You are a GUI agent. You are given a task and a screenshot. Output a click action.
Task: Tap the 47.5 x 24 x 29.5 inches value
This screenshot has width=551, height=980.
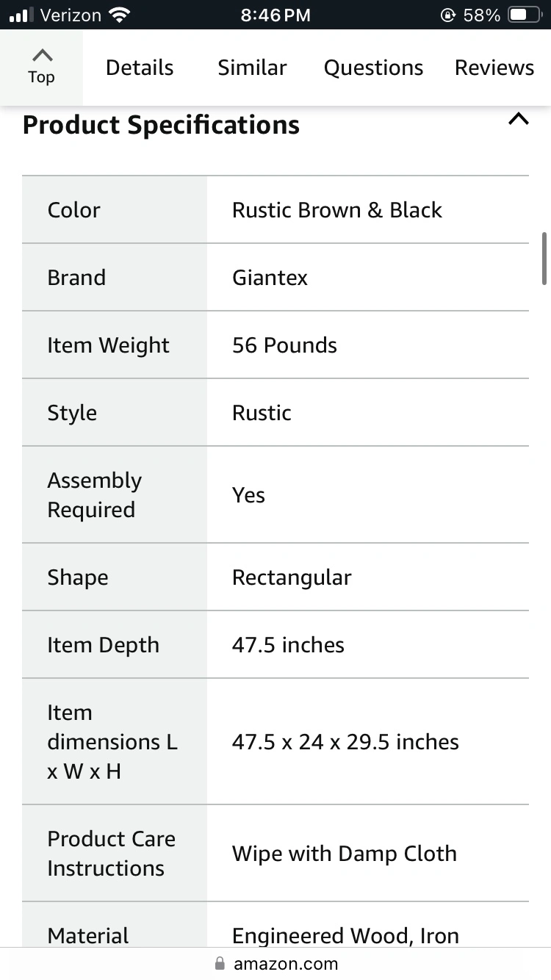[x=345, y=742]
